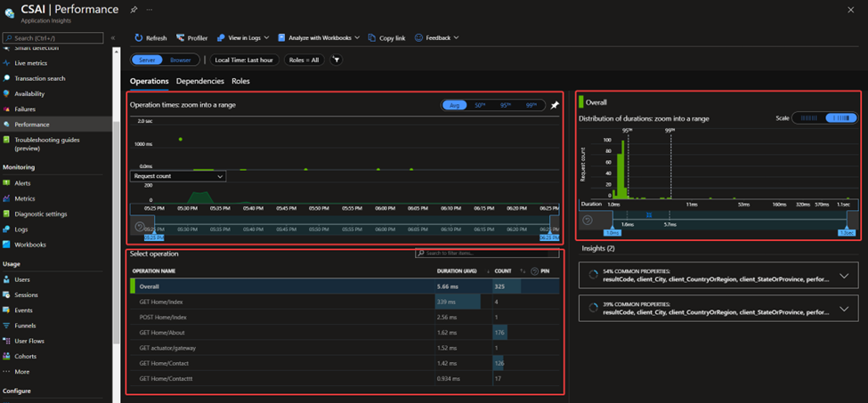The image size is (868, 403).
Task: Switch the distribution chart scale to the left option
Action: click(808, 117)
